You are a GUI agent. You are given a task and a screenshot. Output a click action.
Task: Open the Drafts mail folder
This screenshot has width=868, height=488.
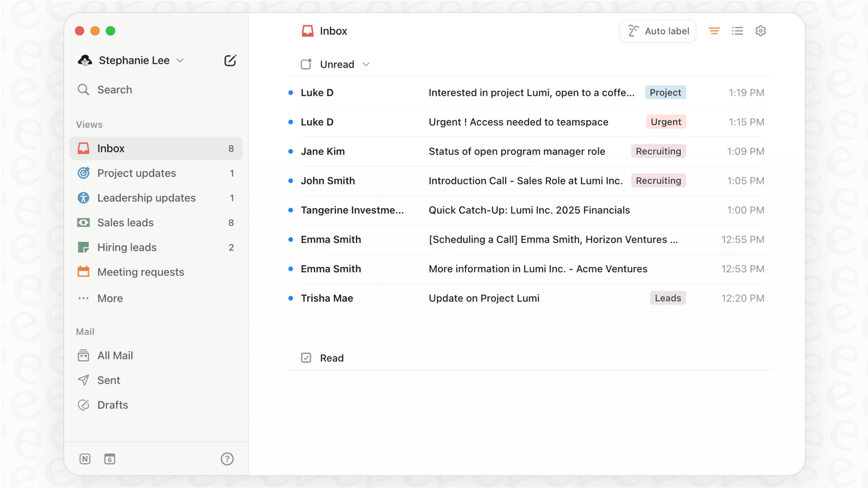coord(112,405)
